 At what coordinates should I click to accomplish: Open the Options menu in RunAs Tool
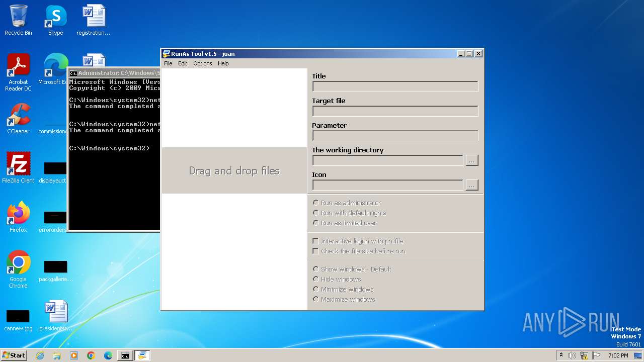pyautogui.click(x=203, y=63)
